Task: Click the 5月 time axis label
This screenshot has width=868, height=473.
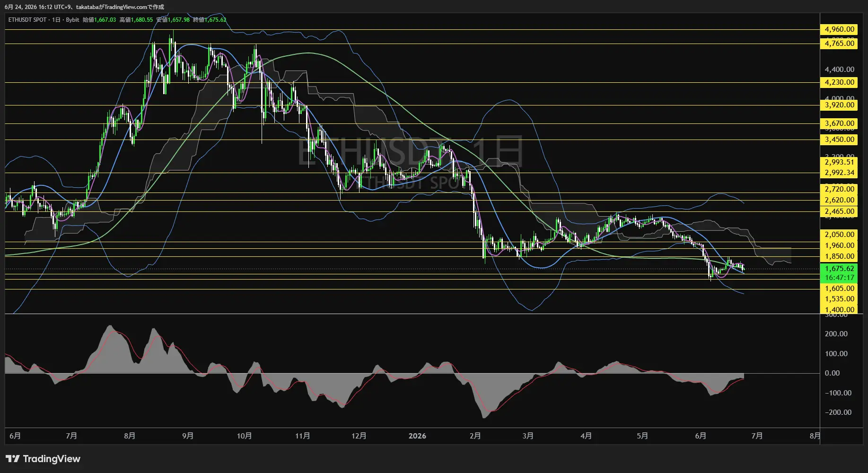Action: pyautogui.click(x=642, y=436)
